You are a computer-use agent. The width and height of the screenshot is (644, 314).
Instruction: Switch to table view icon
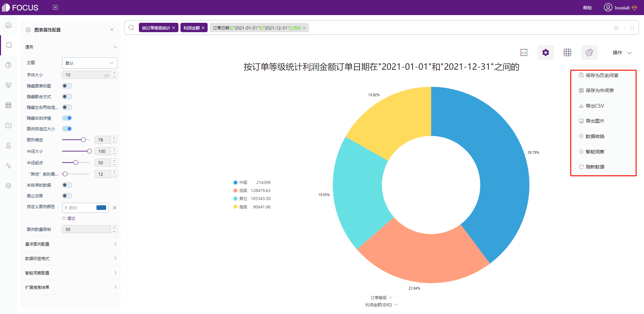568,53
